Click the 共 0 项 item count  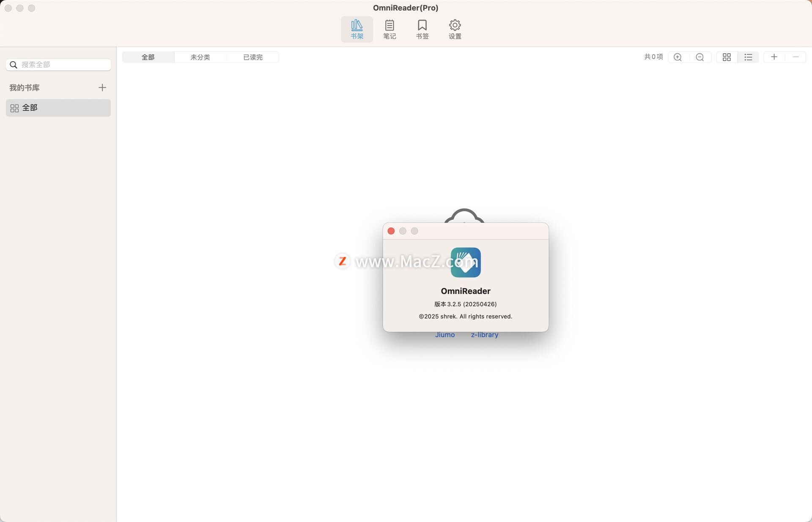pyautogui.click(x=653, y=57)
